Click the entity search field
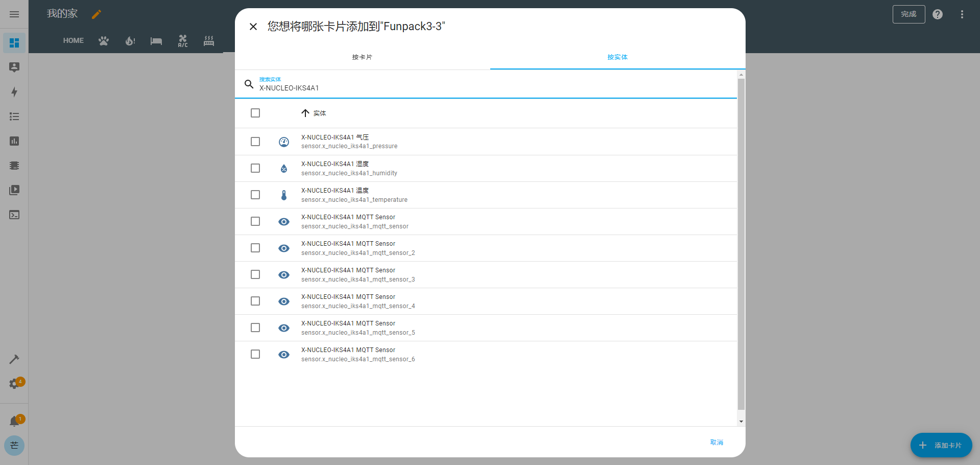This screenshot has height=465, width=980. click(x=486, y=84)
